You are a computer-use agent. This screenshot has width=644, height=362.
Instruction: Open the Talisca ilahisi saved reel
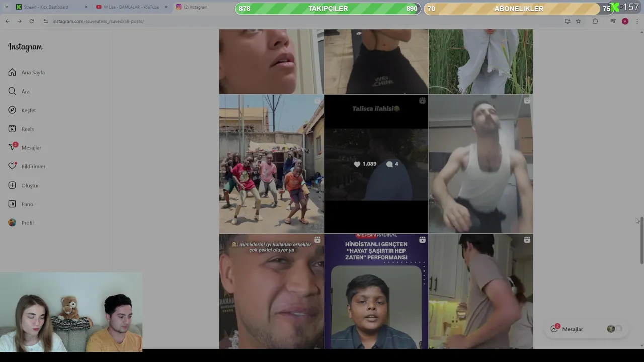pyautogui.click(x=376, y=164)
